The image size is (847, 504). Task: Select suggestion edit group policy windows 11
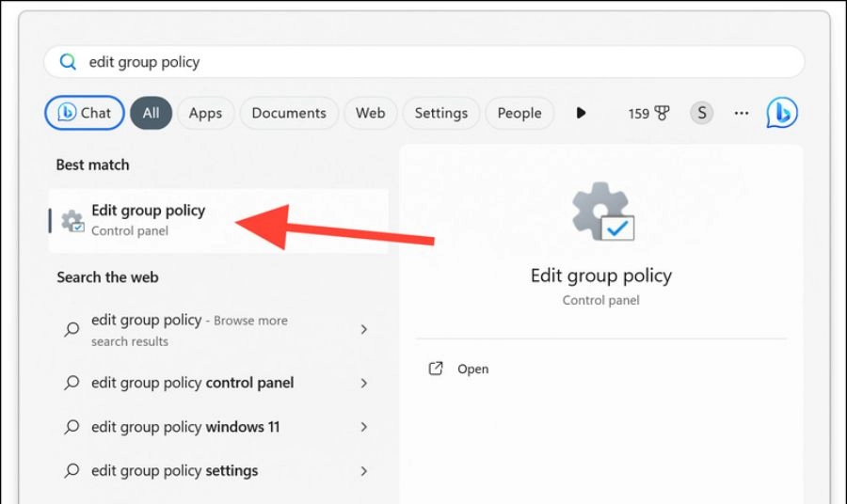(x=218, y=427)
